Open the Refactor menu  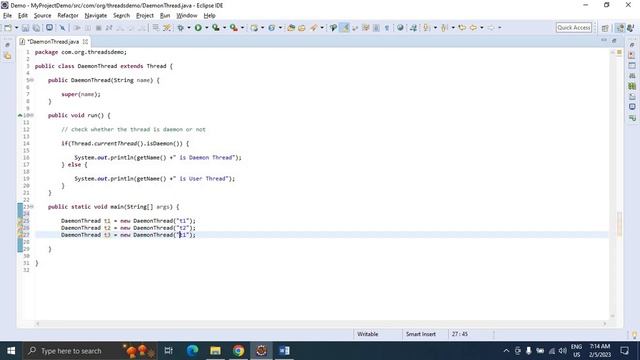coord(68,16)
